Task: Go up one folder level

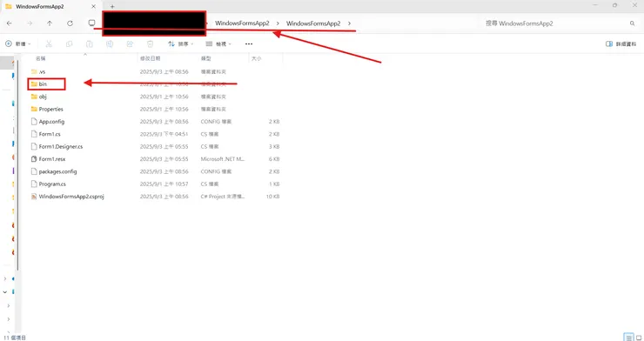Action: [50, 23]
